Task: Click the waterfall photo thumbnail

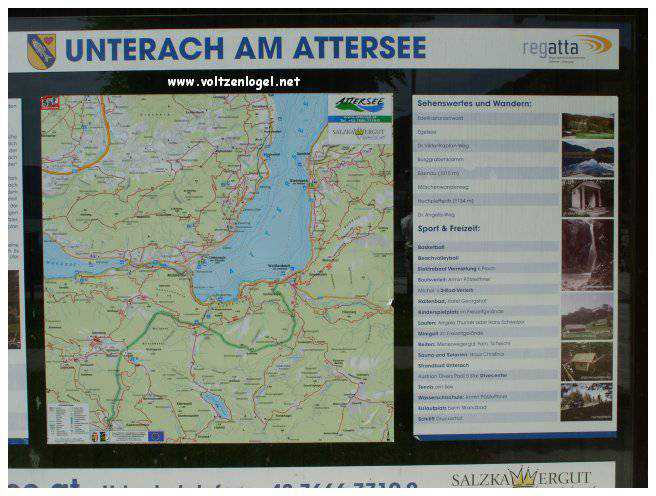Action: click(587, 254)
